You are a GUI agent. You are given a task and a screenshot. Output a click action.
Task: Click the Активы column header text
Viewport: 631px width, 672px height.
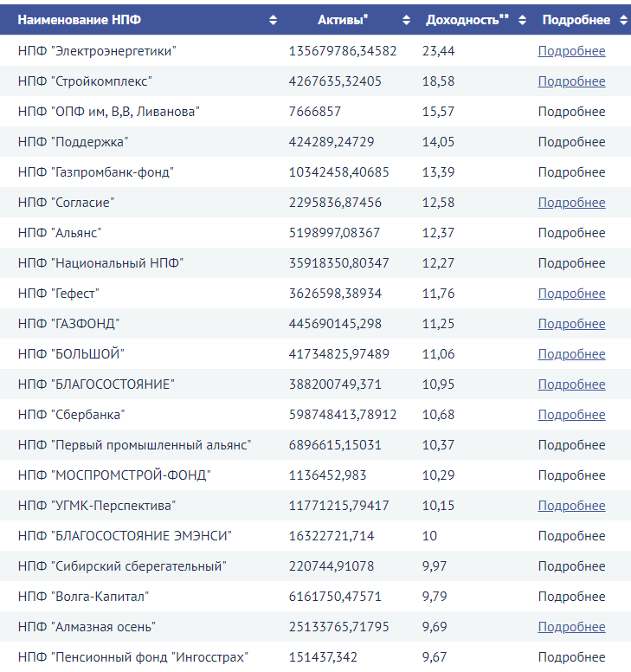tap(343, 20)
